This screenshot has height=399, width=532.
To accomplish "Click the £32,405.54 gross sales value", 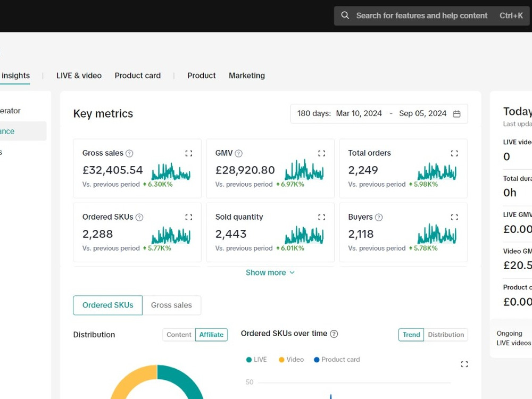I will (x=113, y=170).
